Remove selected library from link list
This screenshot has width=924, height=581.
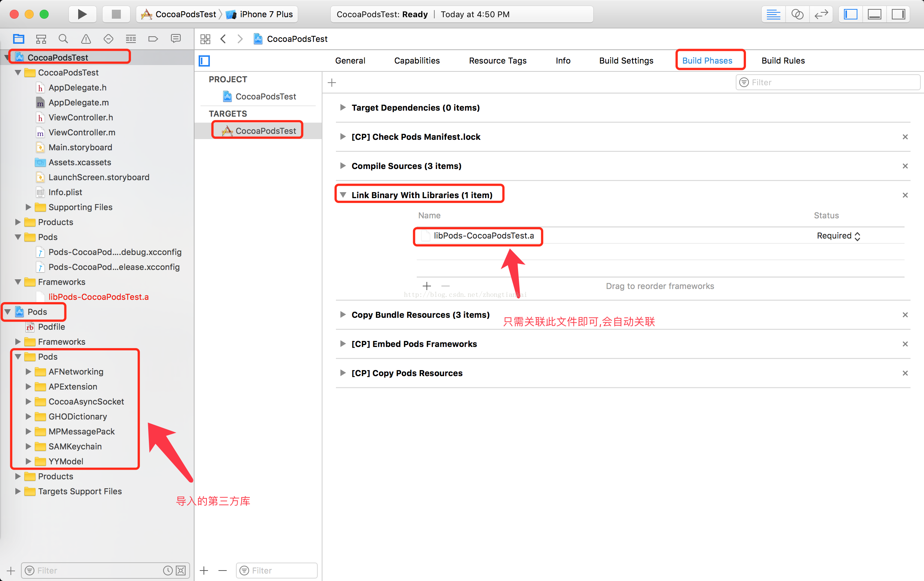pos(445,286)
